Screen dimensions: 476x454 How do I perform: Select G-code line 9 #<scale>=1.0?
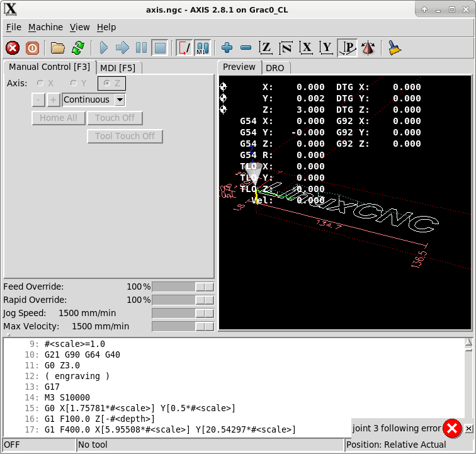coord(75,344)
